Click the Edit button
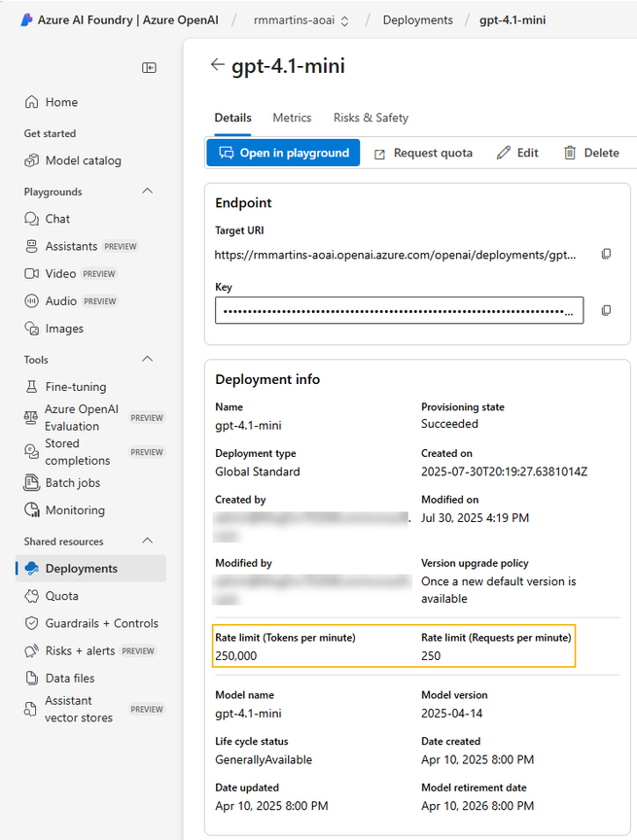The height and width of the screenshot is (840, 637). (517, 153)
